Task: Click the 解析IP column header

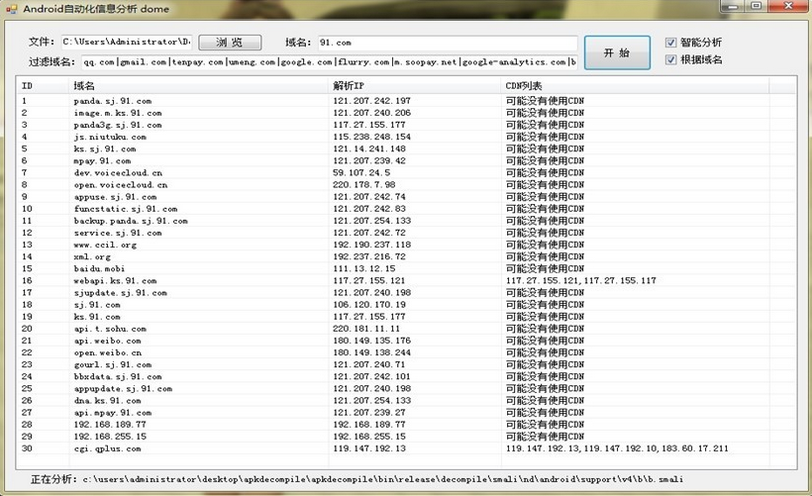Action: pos(415,86)
